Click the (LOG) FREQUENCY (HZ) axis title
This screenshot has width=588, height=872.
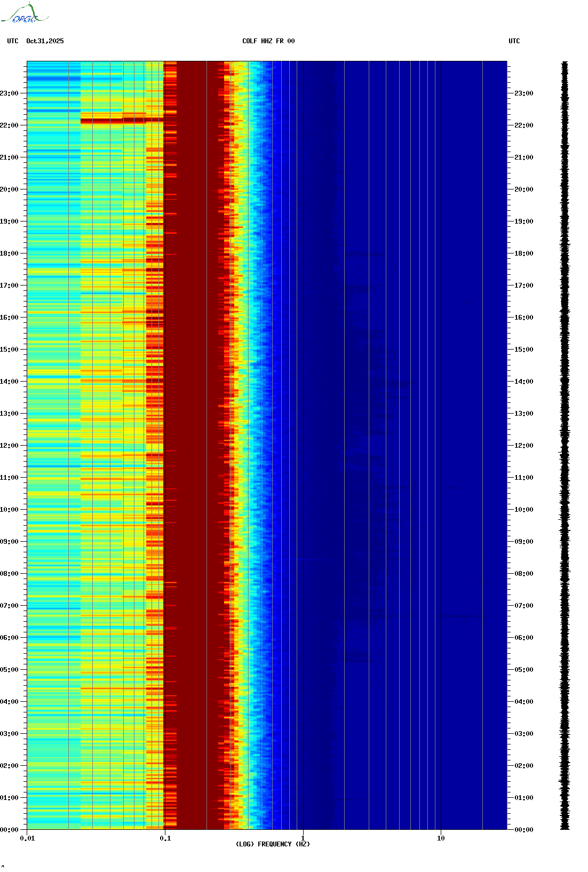[x=273, y=844]
